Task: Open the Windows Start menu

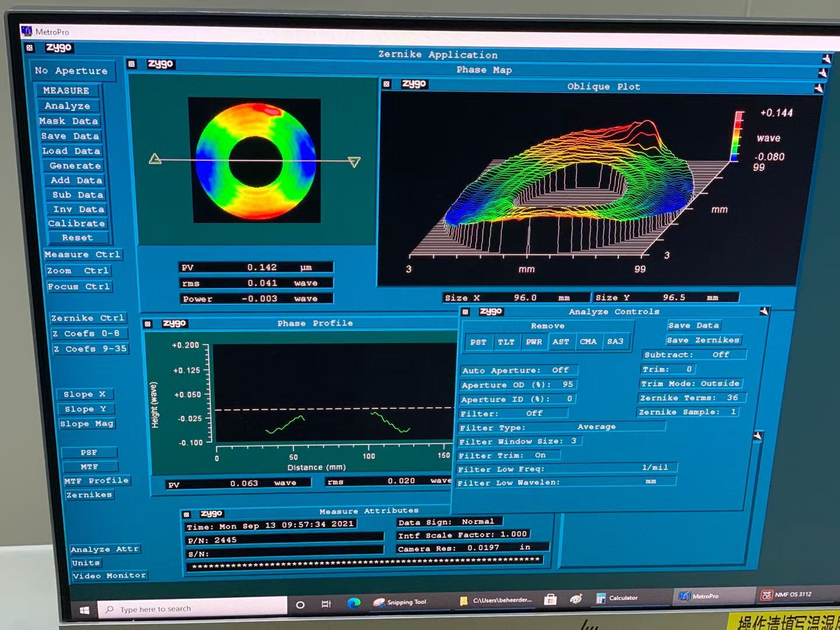Action: pos(85,610)
